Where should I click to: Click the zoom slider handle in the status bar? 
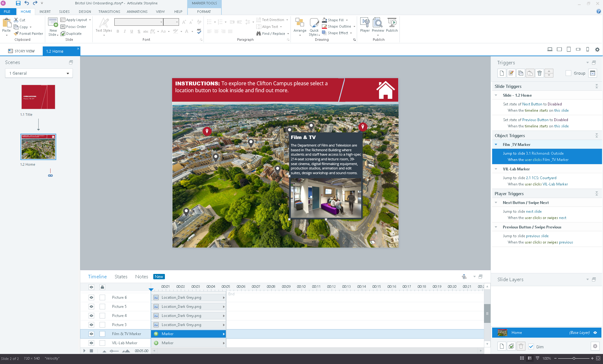point(573,358)
